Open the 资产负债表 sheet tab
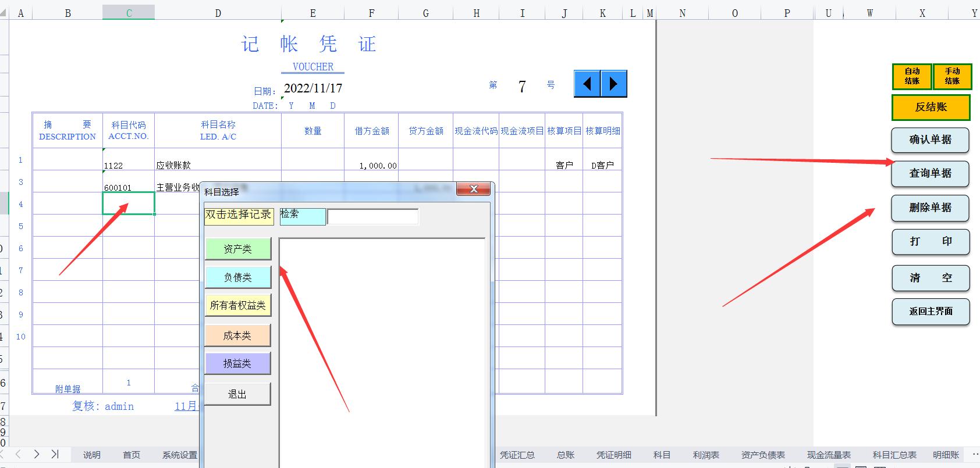 [x=763, y=455]
